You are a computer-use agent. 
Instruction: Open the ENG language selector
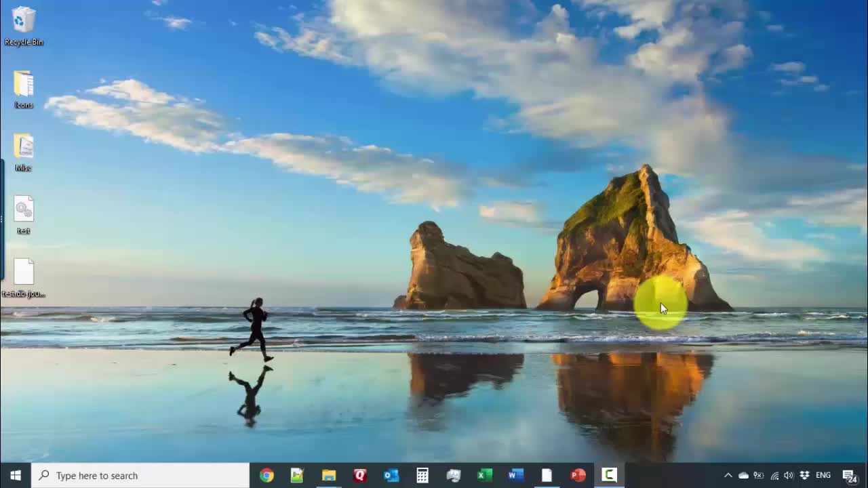823,475
